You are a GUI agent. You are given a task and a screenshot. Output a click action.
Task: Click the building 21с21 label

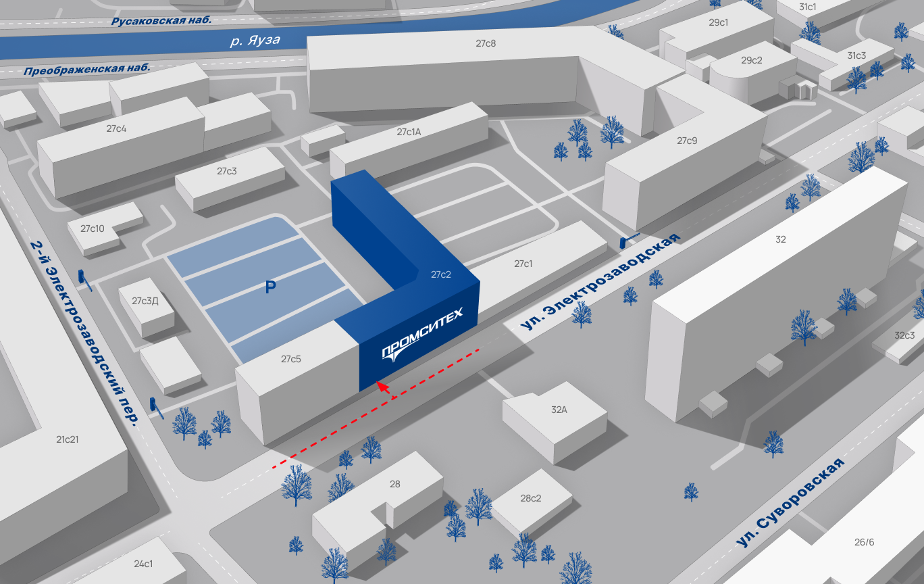click(x=68, y=439)
